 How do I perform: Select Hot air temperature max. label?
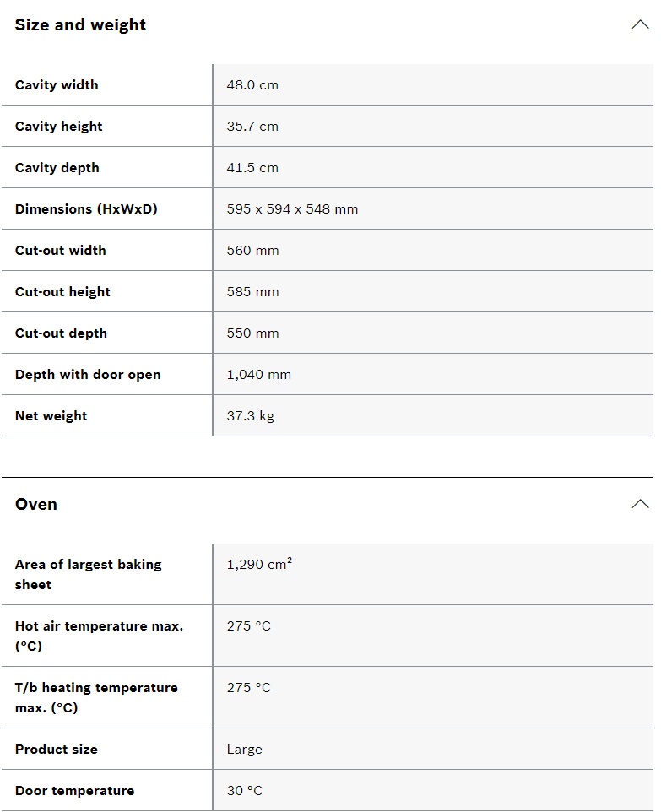(x=99, y=636)
